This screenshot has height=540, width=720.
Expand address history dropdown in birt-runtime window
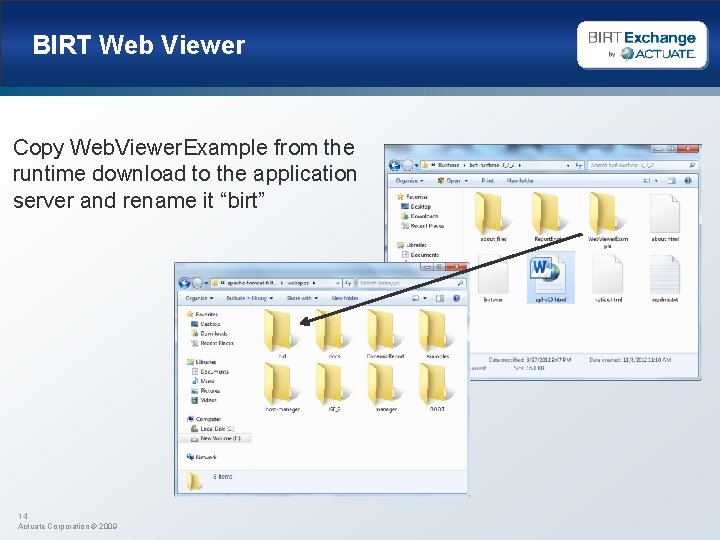pyautogui.click(x=568, y=165)
